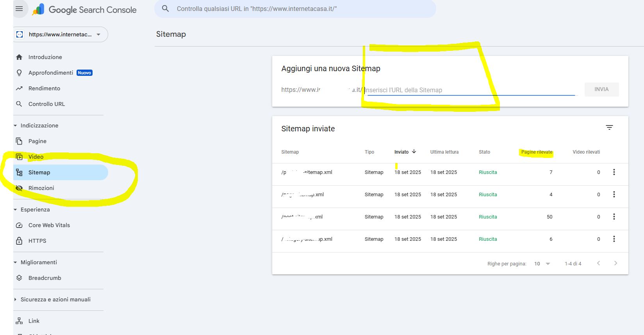Viewport: 644px width, 335px height.
Task: Open Breadcrumb enhancements report
Action: click(45, 278)
